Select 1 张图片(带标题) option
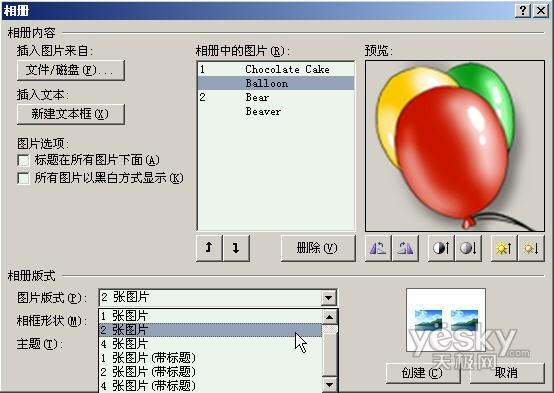The height and width of the screenshot is (393, 554). (210, 358)
